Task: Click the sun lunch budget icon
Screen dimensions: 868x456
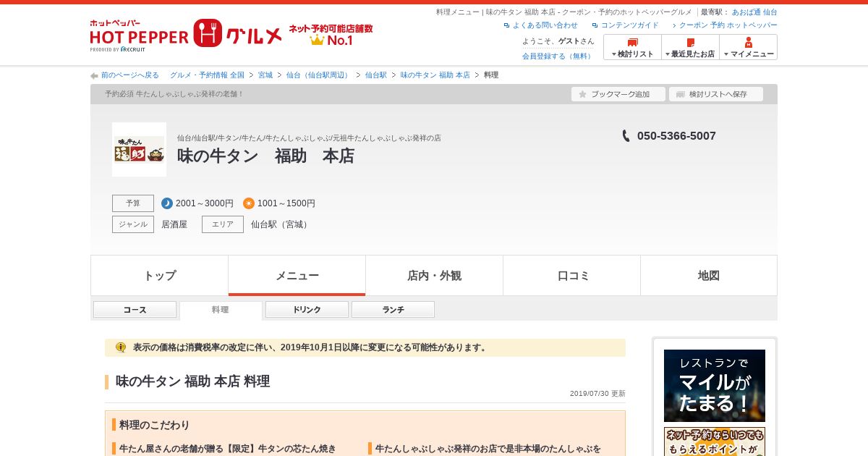Action: pos(249,203)
